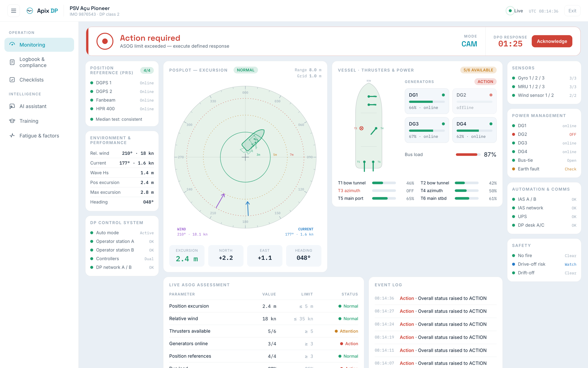This screenshot has width=588, height=368.
Task: Click the DG2 red offline status dot
Action: 491,95
